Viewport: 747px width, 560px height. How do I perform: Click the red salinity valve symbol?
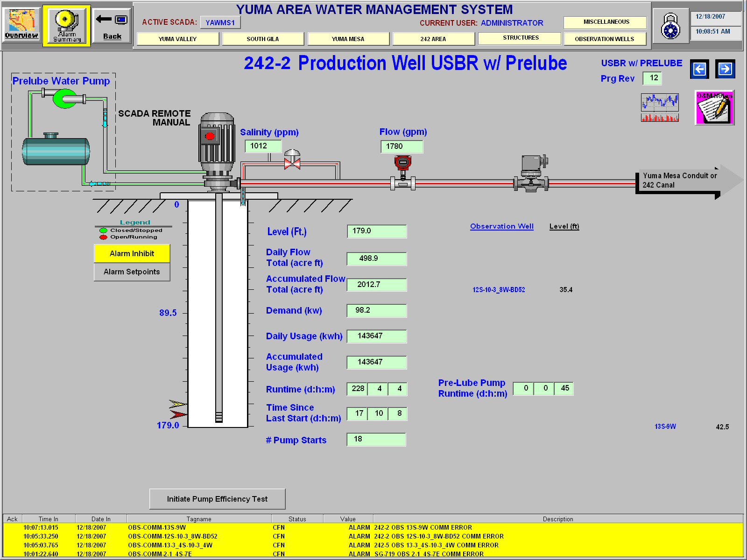tap(292, 162)
